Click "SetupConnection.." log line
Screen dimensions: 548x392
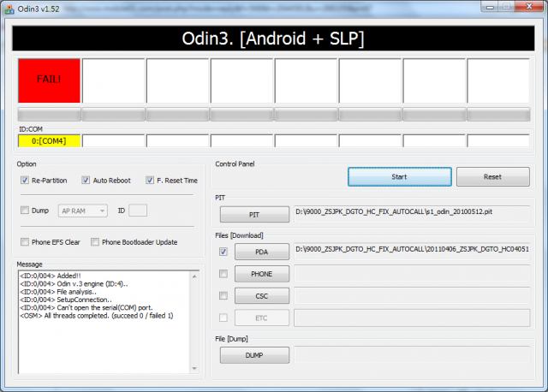[x=66, y=300]
